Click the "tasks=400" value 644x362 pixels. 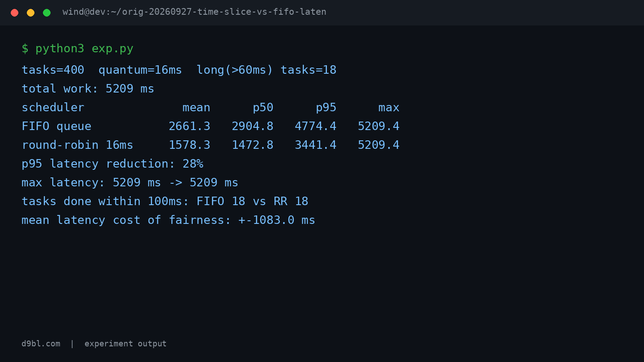tap(53, 70)
